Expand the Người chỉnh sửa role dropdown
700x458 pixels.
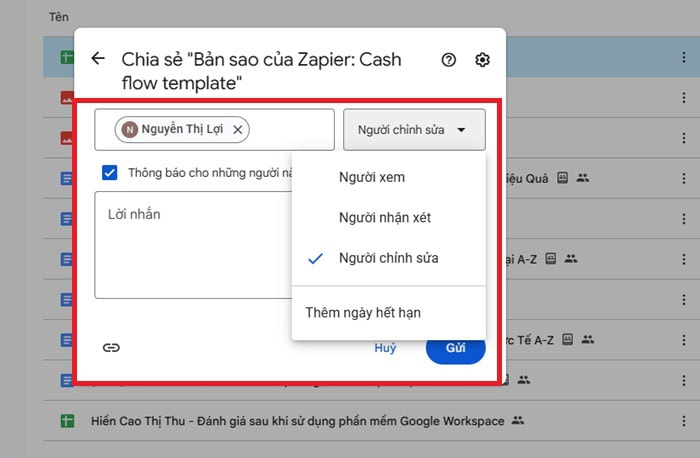[x=413, y=130]
